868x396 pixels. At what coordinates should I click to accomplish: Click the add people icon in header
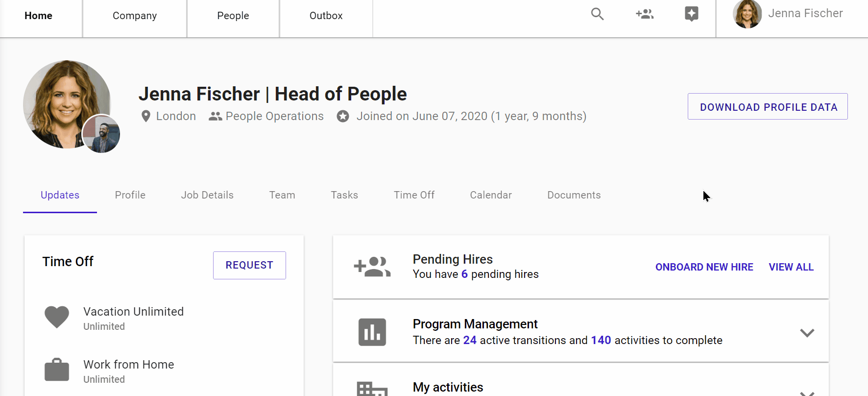coord(645,14)
